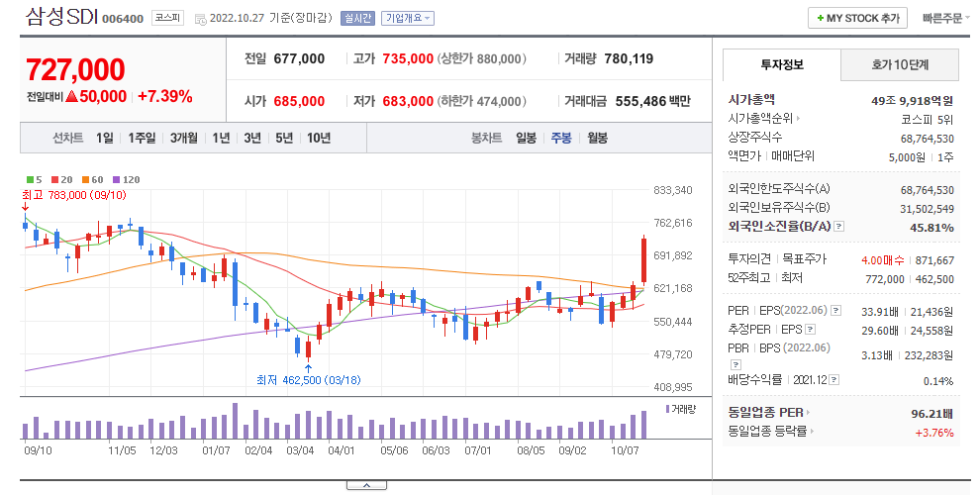Select the 5년 line chart period
This screenshot has height=495, width=980.
(x=284, y=139)
